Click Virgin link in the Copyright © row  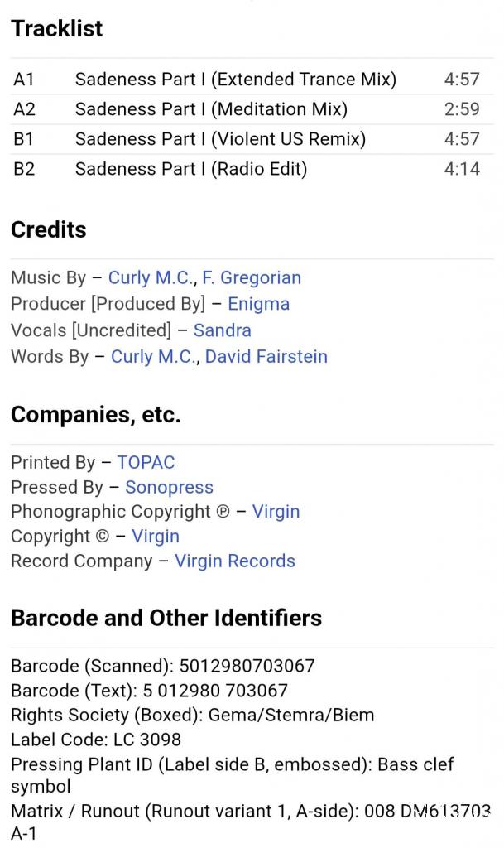[x=156, y=537]
